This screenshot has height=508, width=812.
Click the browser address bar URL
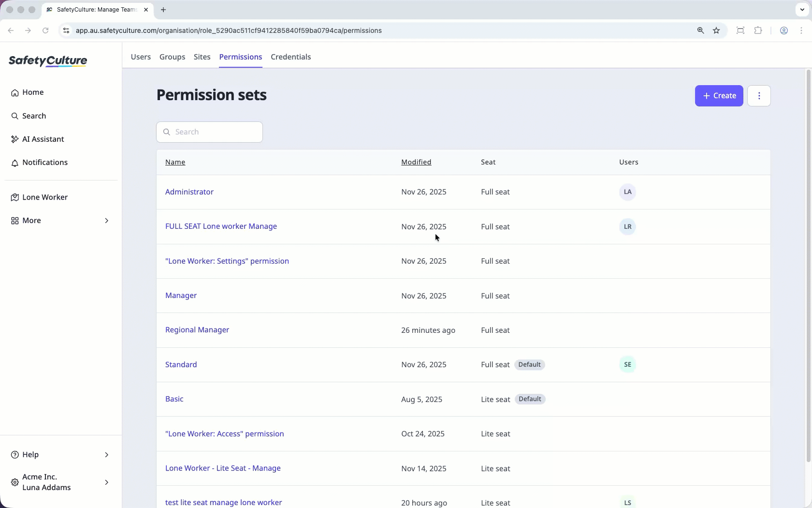pos(229,30)
